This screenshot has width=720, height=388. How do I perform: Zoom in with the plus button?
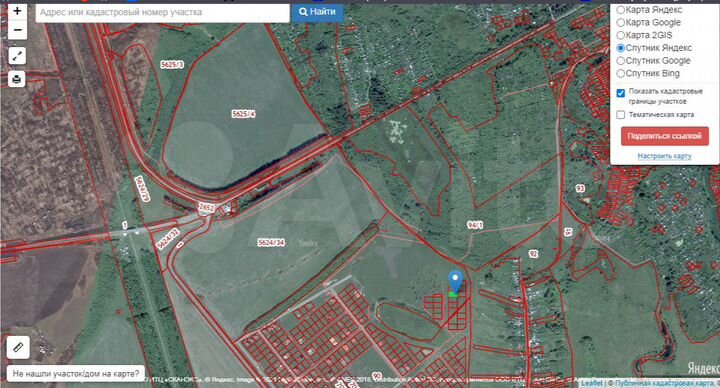[17, 11]
